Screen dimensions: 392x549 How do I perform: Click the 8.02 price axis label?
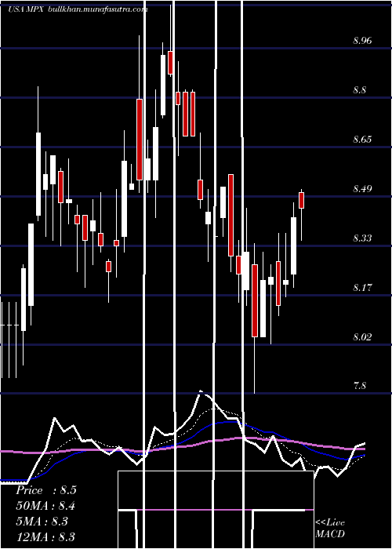tap(362, 337)
